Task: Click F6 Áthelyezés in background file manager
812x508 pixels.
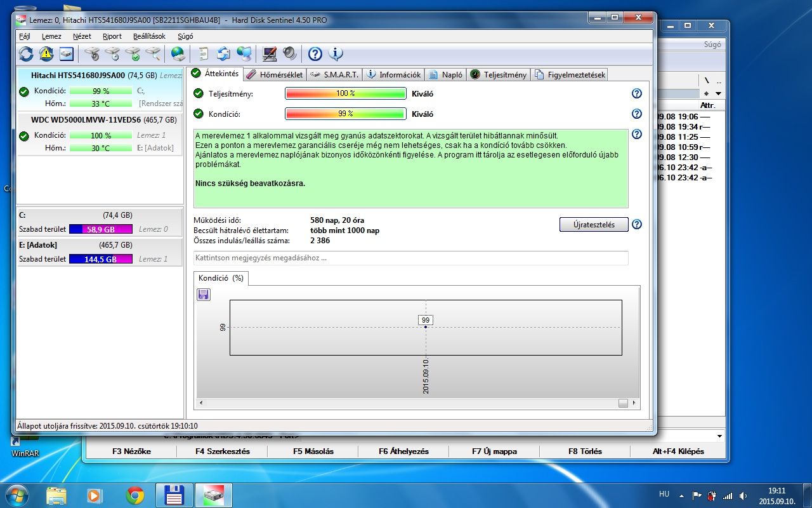Action: point(403,451)
